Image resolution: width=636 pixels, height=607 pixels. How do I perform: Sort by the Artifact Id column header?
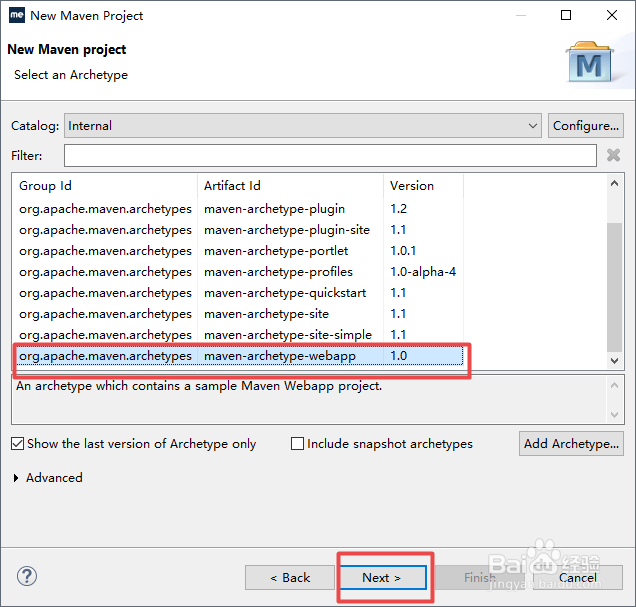coord(290,186)
